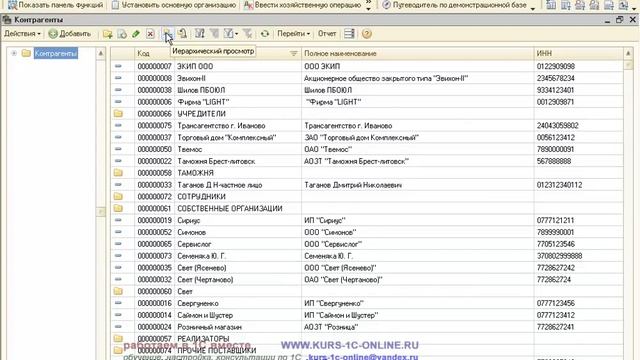Click the New group folder icon in toolbar
640x360 pixels.
tap(108, 34)
